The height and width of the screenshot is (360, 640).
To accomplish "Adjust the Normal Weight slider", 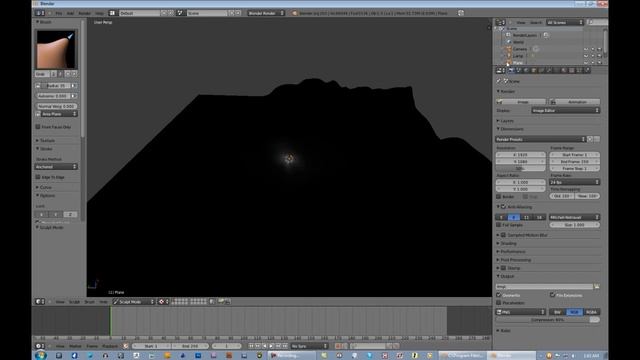I will click(56, 106).
